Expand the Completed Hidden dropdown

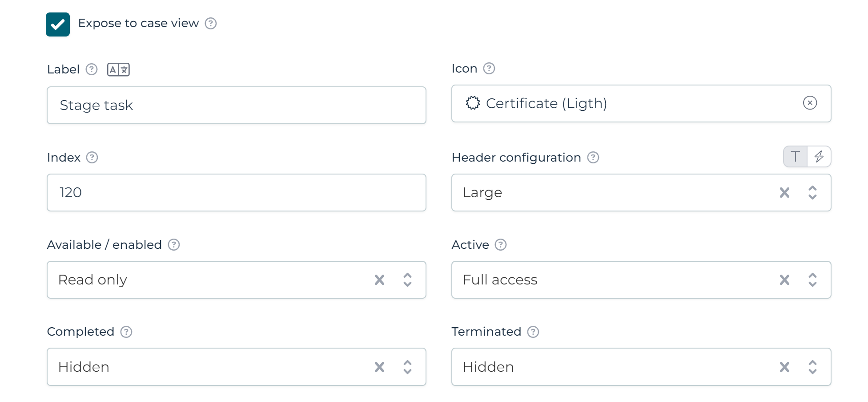click(x=407, y=367)
